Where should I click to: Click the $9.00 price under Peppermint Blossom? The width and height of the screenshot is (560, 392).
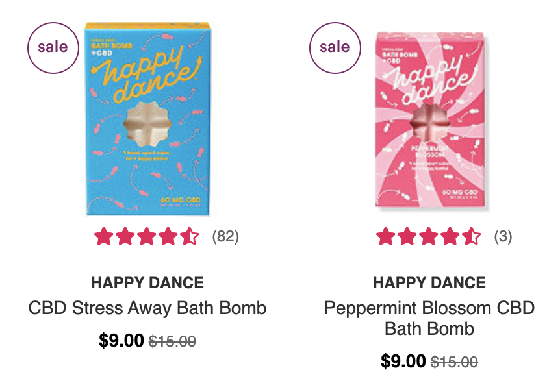point(403,361)
